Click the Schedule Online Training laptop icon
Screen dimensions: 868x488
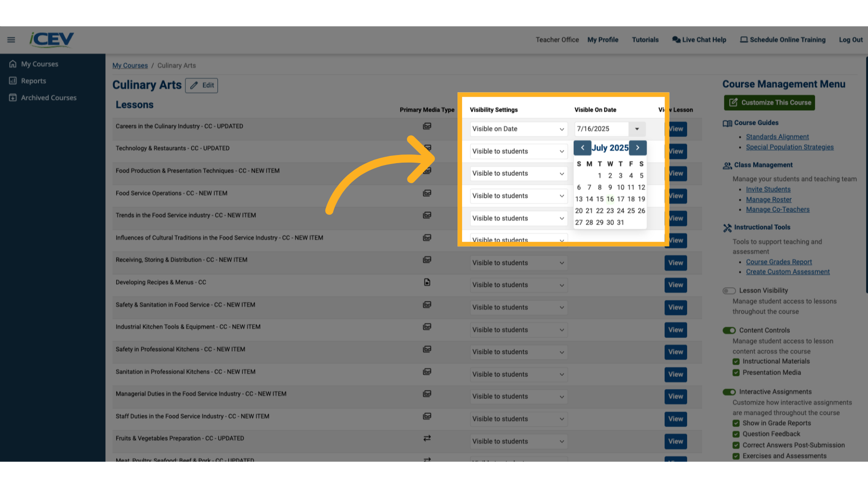point(744,40)
